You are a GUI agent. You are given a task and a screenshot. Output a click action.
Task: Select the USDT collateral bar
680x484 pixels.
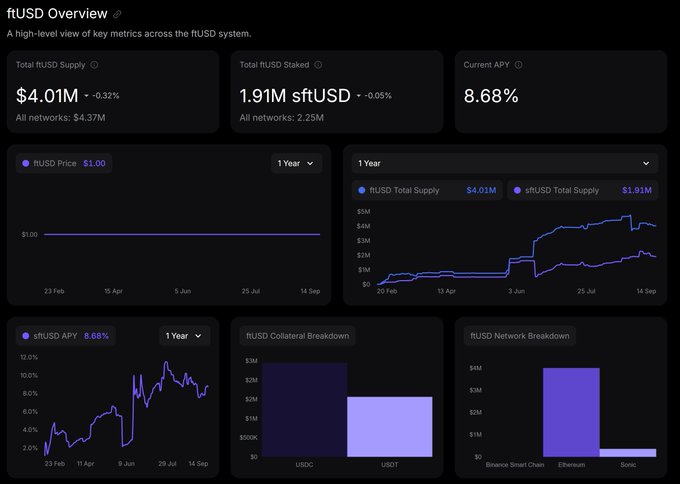(389, 427)
